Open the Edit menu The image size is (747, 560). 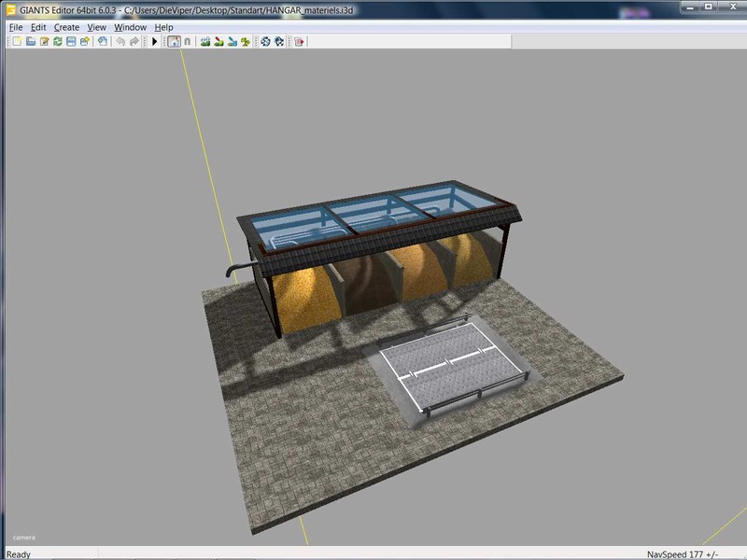coord(38,27)
